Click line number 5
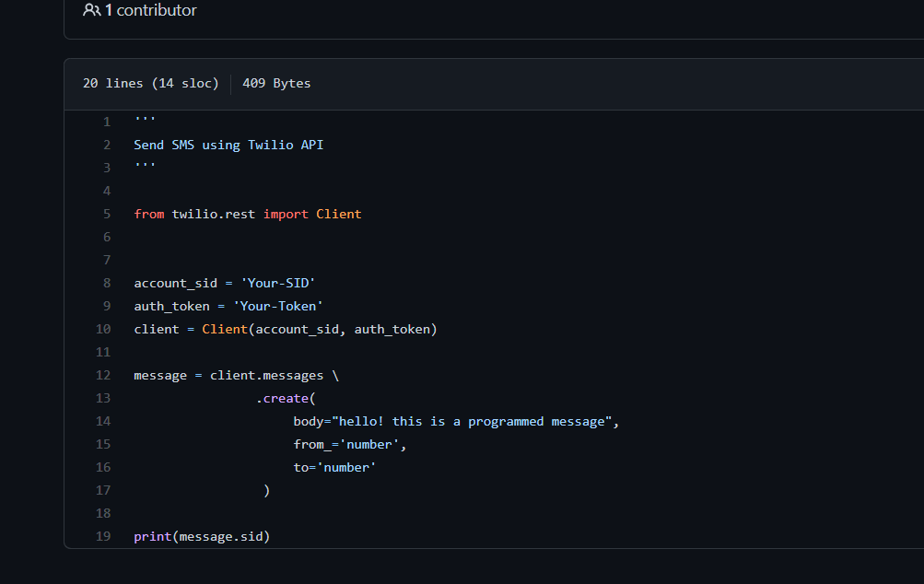 [x=107, y=214]
